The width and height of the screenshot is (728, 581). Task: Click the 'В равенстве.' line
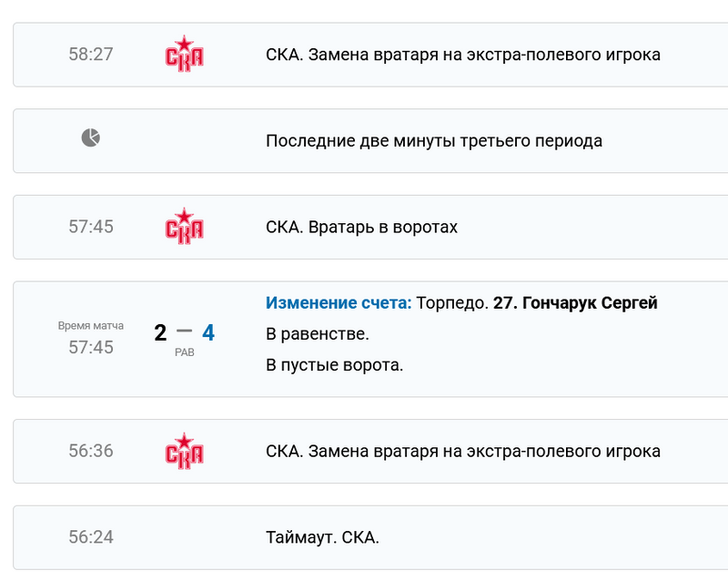click(x=317, y=334)
